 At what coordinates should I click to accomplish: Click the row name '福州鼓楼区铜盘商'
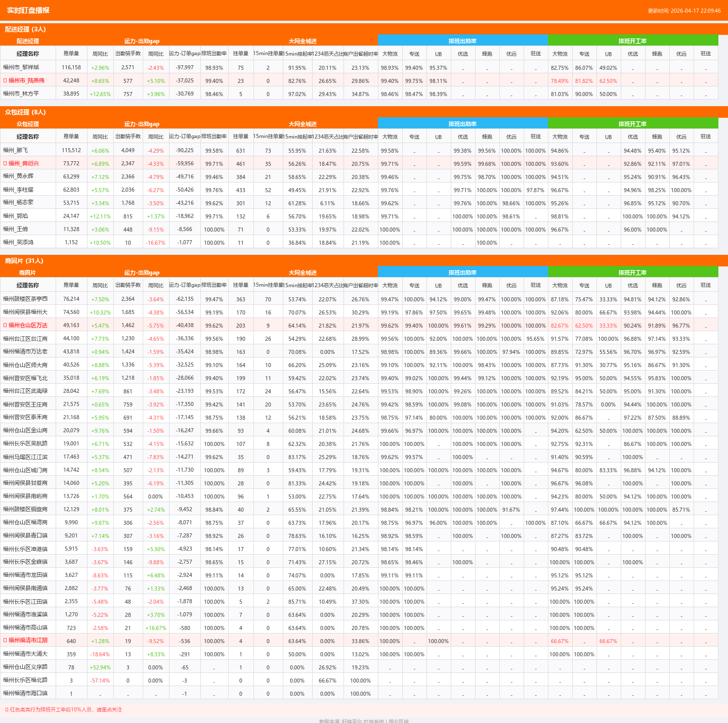tap(25, 509)
